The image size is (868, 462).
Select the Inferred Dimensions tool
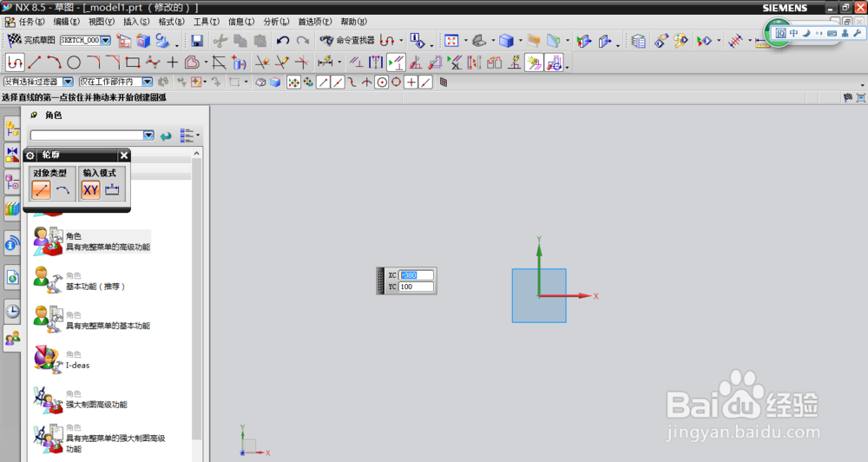point(325,63)
